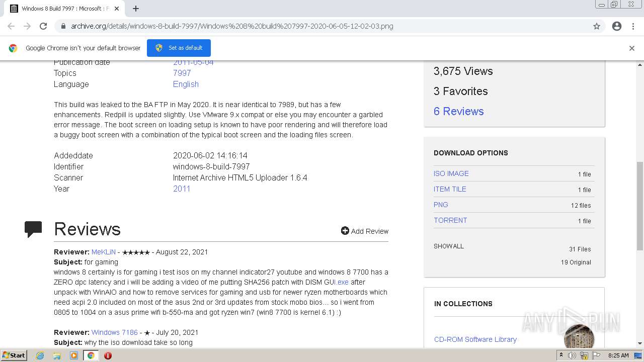This screenshot has width=644, height=362.
Task: Click Add Review
Action: pos(364,231)
